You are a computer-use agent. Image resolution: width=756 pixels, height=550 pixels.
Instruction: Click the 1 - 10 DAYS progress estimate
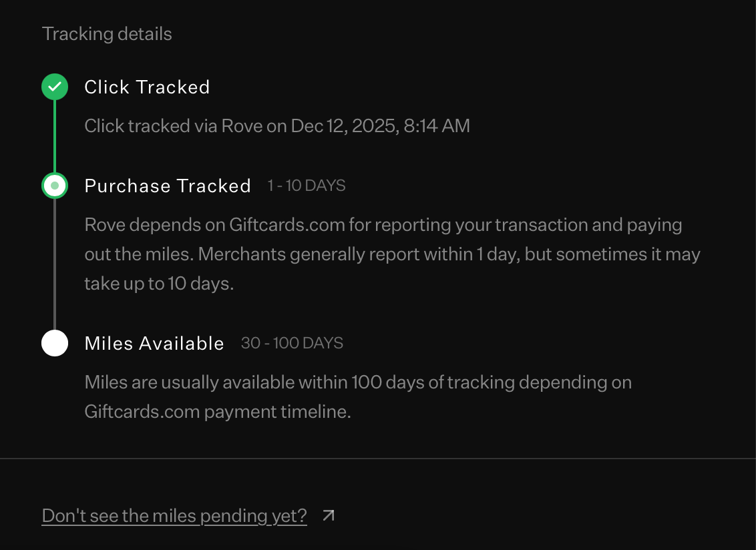click(306, 185)
